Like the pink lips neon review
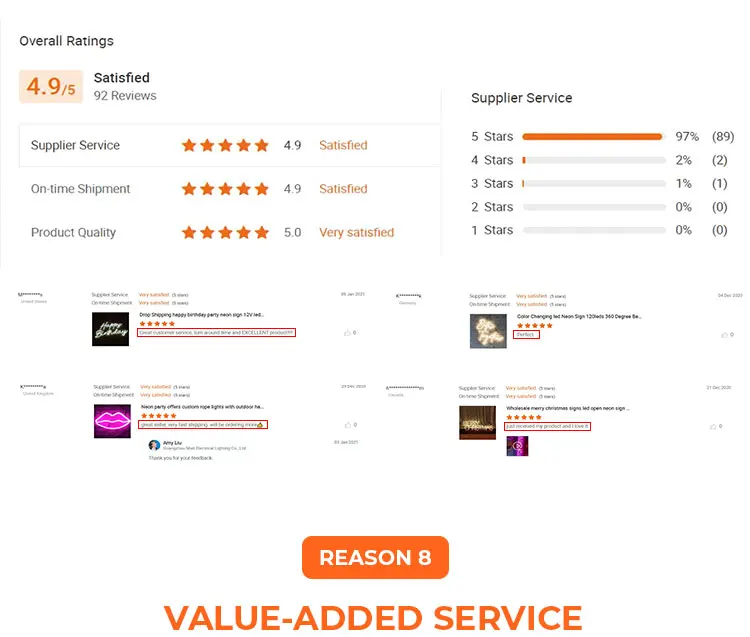 [x=346, y=425]
